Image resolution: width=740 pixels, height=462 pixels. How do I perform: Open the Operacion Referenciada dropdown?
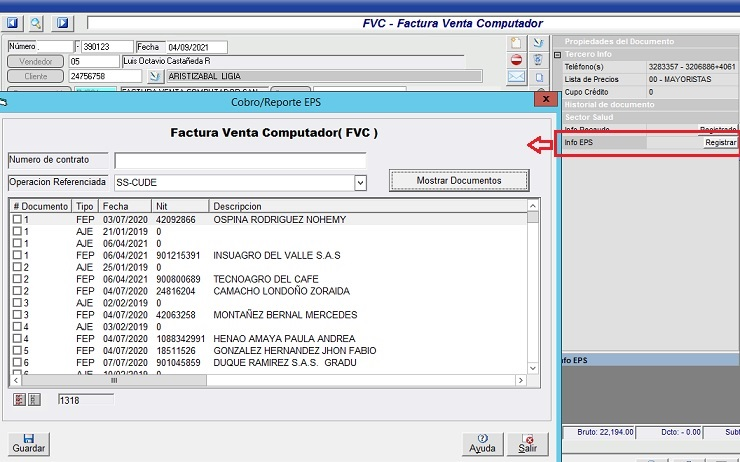[360, 183]
